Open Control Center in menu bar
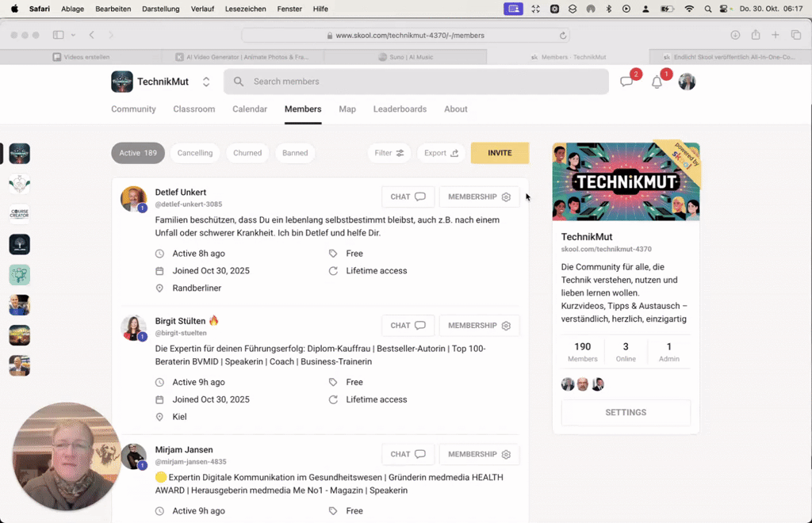Screen dimensions: 812x523 point(724,9)
